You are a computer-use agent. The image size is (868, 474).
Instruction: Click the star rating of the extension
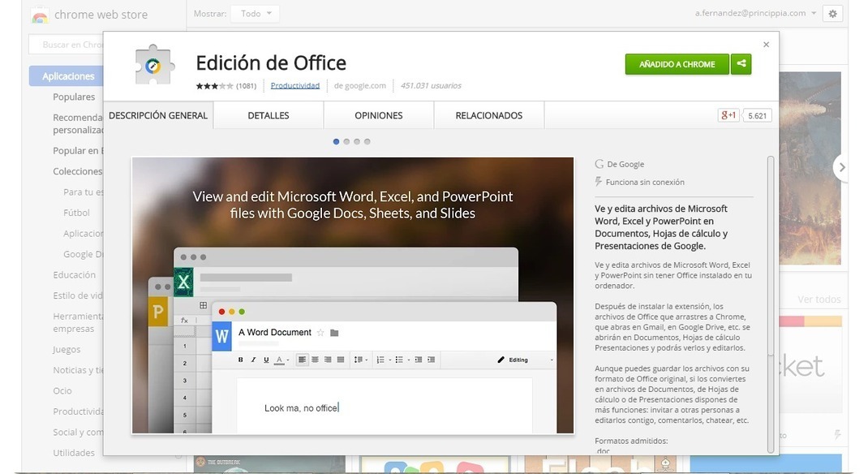(214, 85)
